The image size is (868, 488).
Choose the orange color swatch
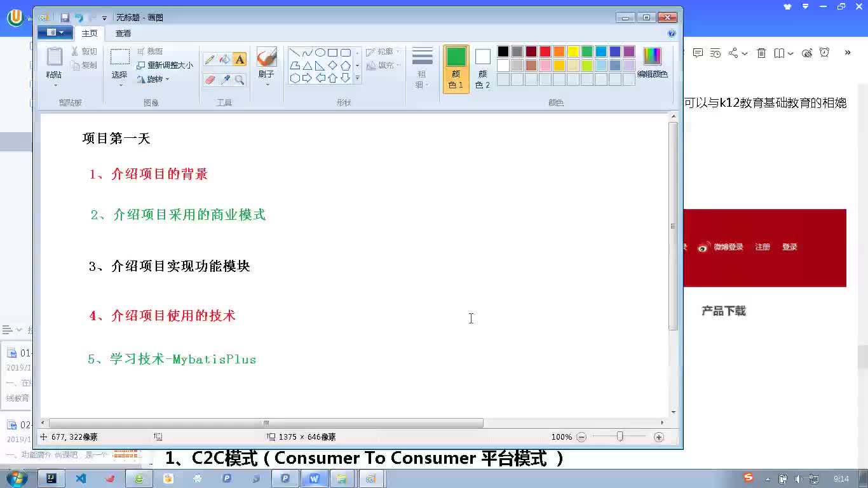559,51
